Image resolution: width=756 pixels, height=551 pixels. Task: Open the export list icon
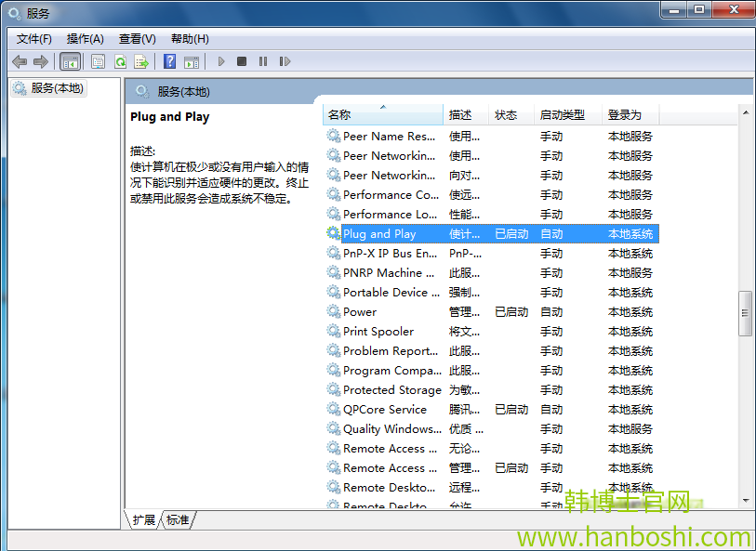[142, 61]
